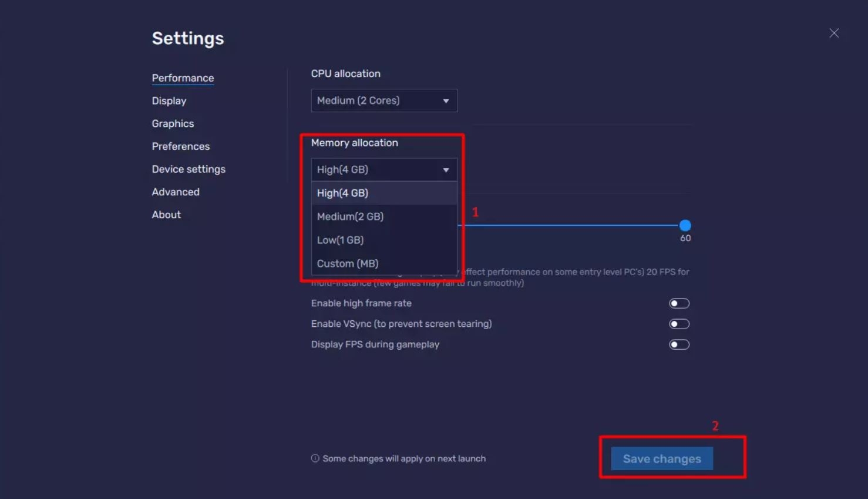
Task: Pick the Custom (MB) memory option
Action: (348, 264)
